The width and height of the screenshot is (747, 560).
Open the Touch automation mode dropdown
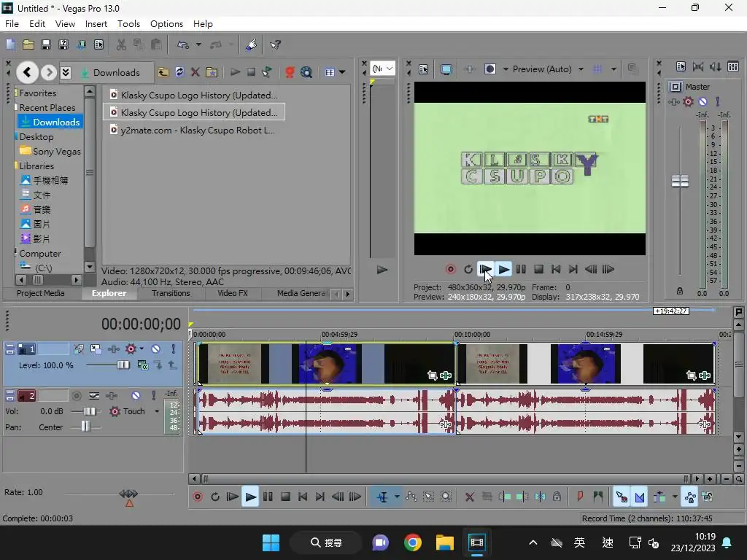157,411
